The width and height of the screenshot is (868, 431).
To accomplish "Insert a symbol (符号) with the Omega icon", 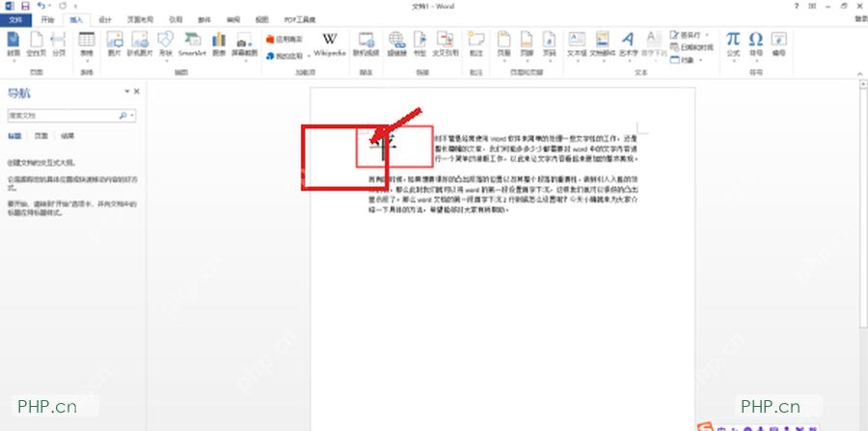I will tap(755, 46).
